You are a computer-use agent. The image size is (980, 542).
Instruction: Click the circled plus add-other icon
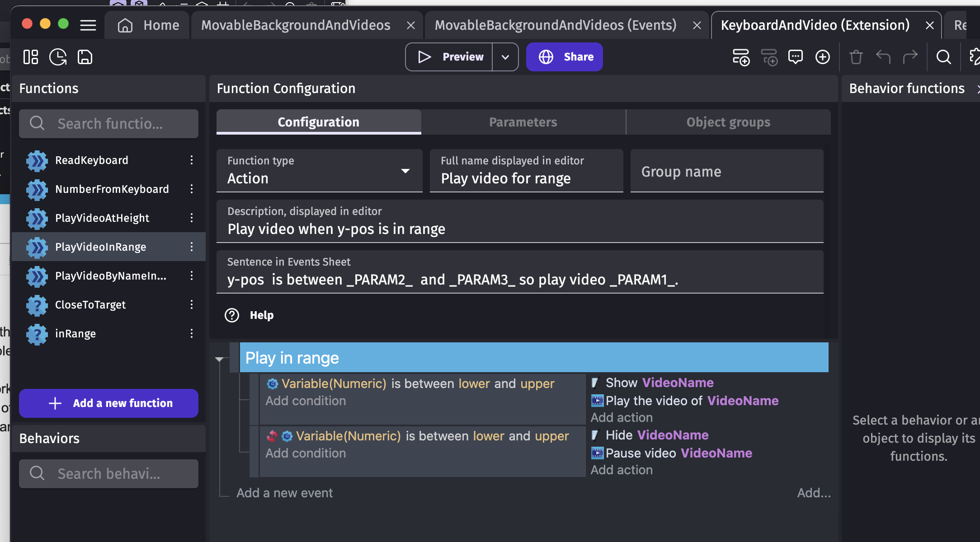tap(823, 57)
